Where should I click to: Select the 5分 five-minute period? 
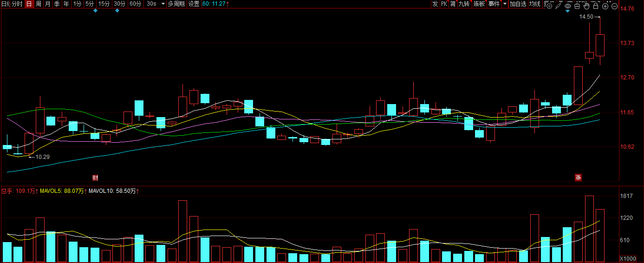pos(89,4)
